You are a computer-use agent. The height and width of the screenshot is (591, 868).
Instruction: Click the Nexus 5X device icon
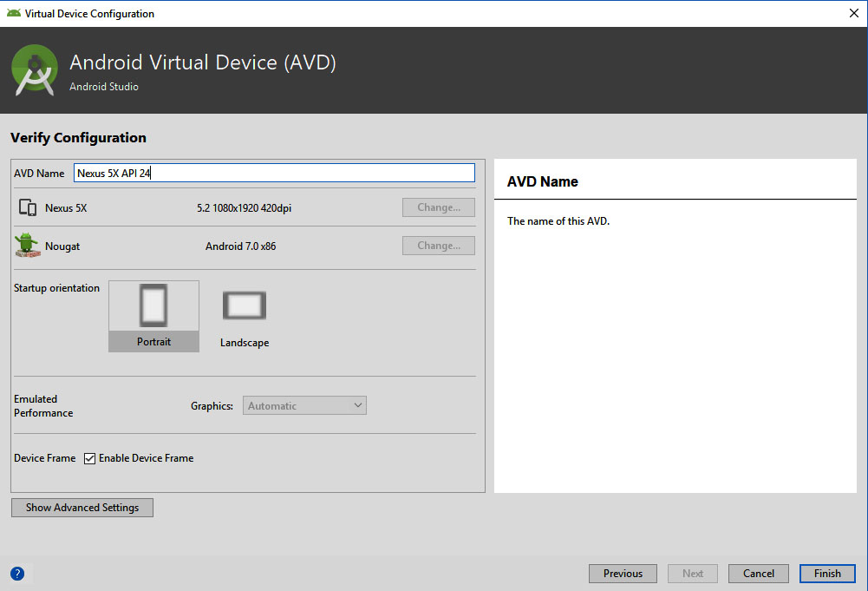(x=27, y=208)
